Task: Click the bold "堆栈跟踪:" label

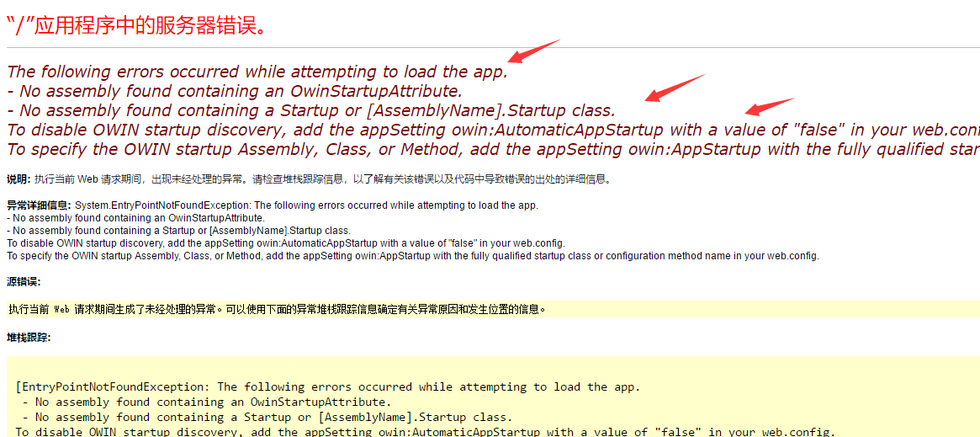Action: point(29,338)
